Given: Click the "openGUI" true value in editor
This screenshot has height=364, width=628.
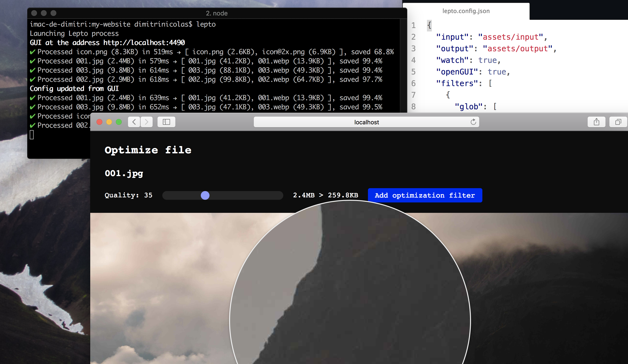Looking at the screenshot, I should coord(497,72).
